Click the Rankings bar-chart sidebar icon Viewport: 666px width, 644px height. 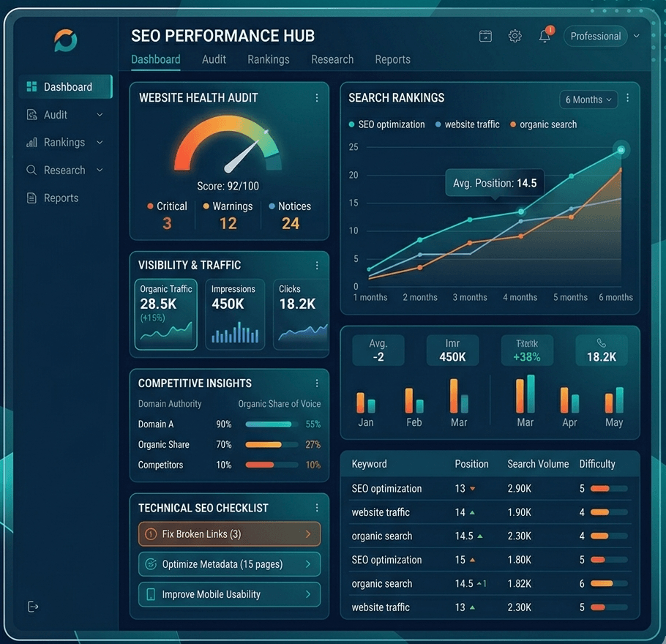coord(31,142)
